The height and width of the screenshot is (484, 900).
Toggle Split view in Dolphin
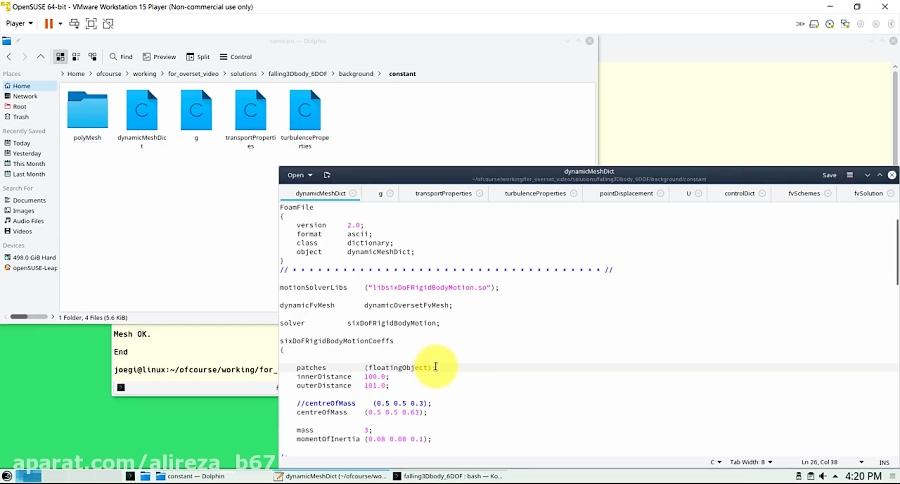(197, 57)
